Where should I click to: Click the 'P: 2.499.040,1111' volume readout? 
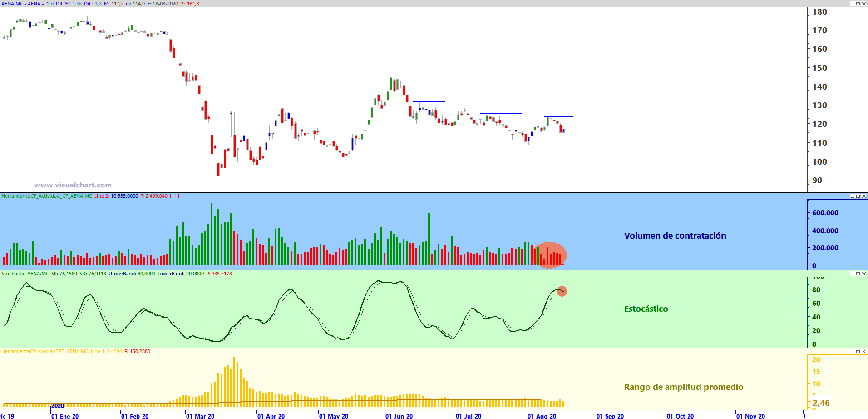(160, 196)
